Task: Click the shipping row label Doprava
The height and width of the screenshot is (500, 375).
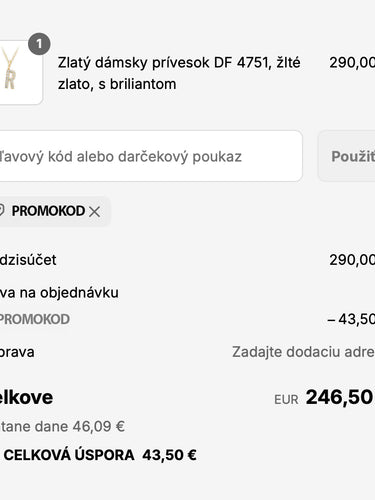Action: [x=17, y=352]
